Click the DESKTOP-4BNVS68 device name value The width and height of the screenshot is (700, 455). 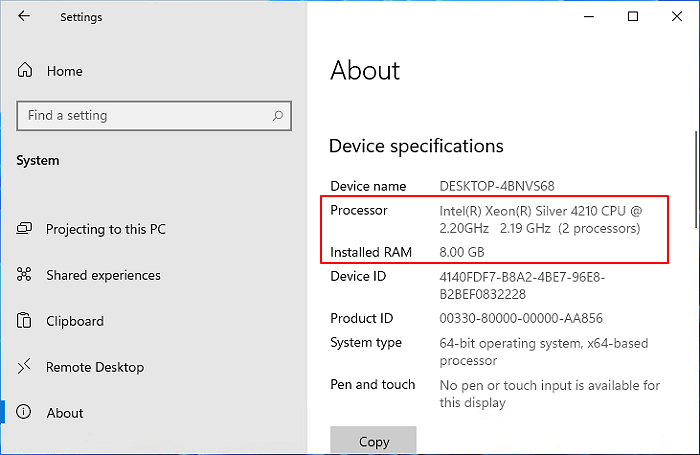(x=498, y=186)
